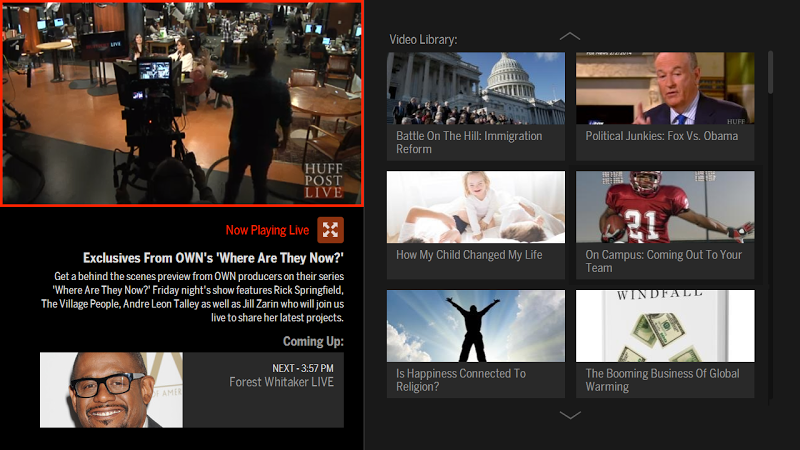Click the video library scrollbar
This screenshot has height=450, width=800.
770,72
